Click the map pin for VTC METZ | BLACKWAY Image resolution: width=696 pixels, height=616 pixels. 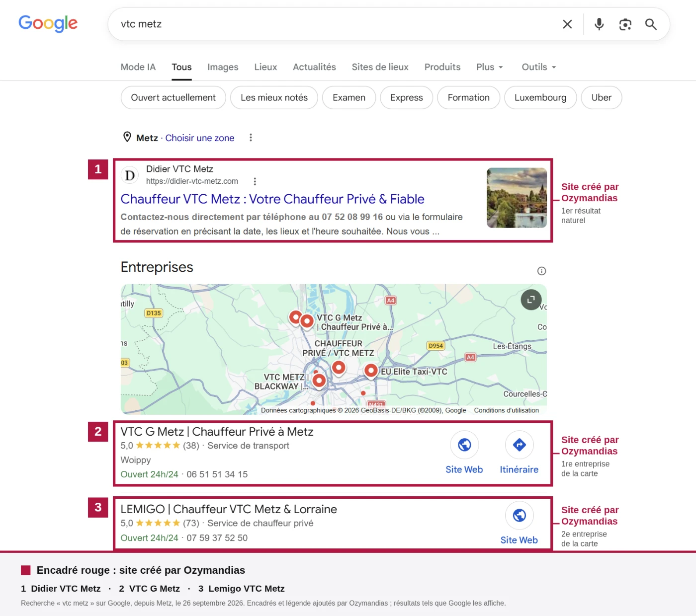coord(319,381)
